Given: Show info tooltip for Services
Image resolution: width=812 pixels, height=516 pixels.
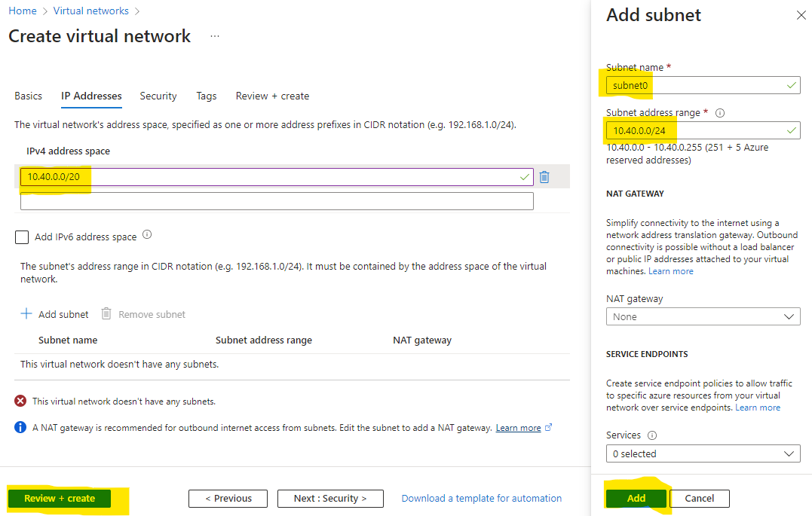Looking at the screenshot, I should point(652,435).
